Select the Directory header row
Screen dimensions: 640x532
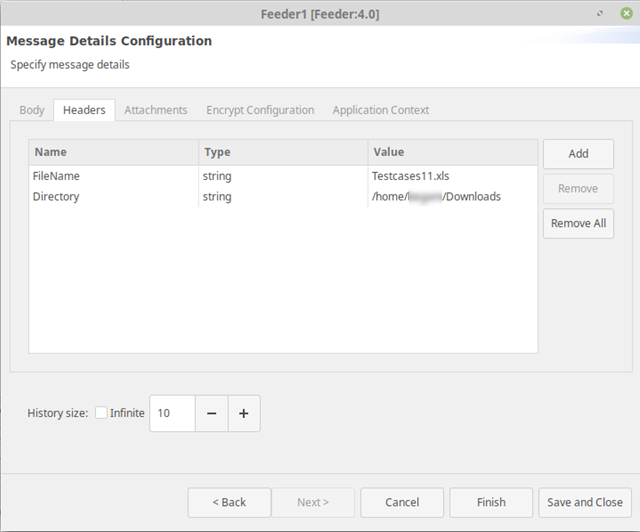tap(56, 197)
